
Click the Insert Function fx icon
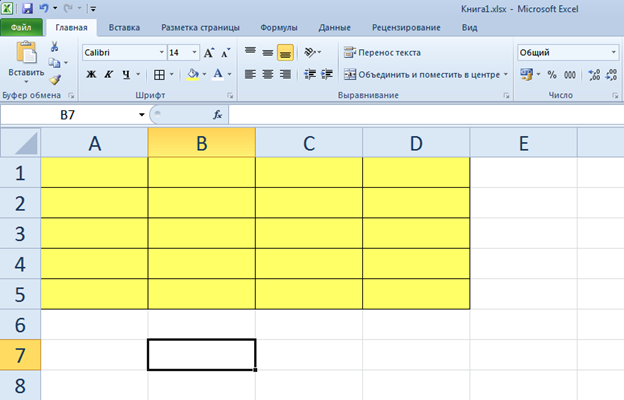(x=217, y=115)
